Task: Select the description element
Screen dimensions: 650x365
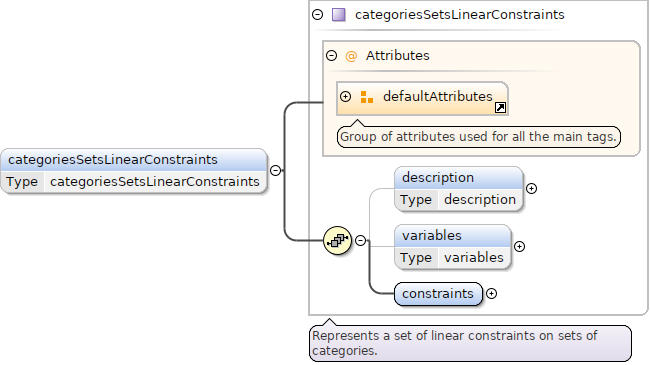Action: [x=458, y=189]
